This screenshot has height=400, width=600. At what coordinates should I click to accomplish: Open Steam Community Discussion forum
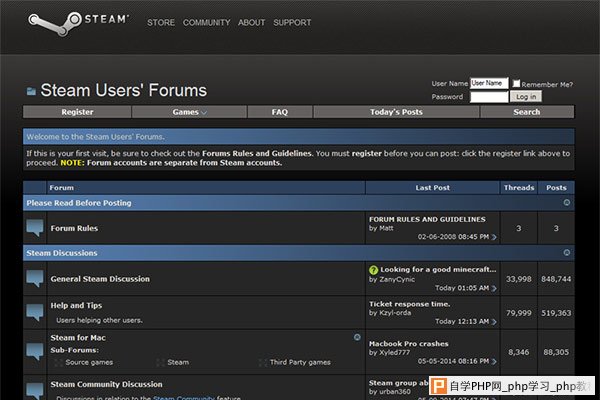[x=106, y=384]
